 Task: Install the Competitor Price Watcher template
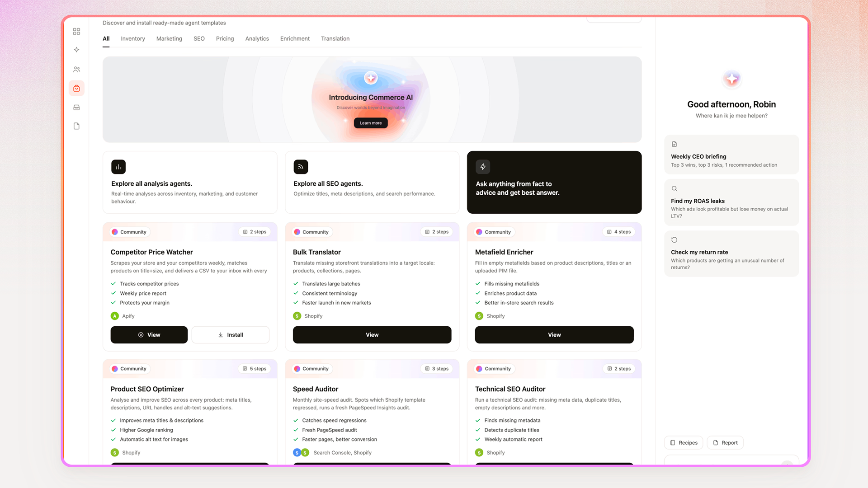click(231, 335)
